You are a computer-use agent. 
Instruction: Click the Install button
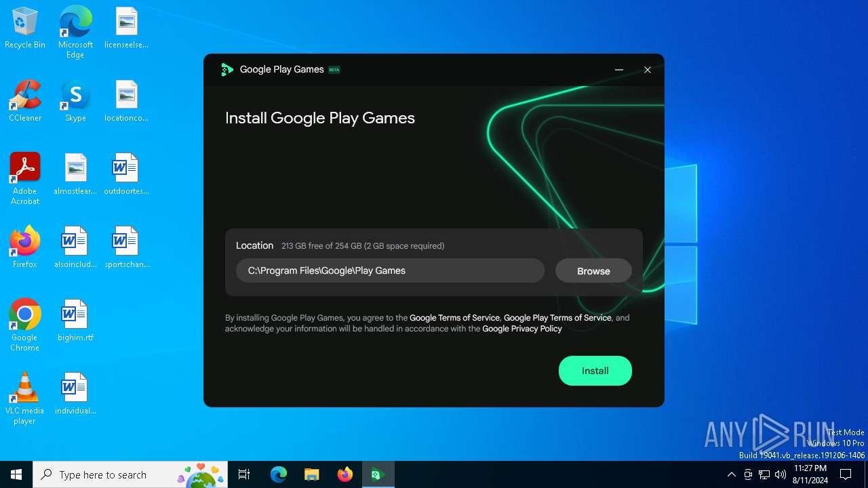tap(595, 371)
